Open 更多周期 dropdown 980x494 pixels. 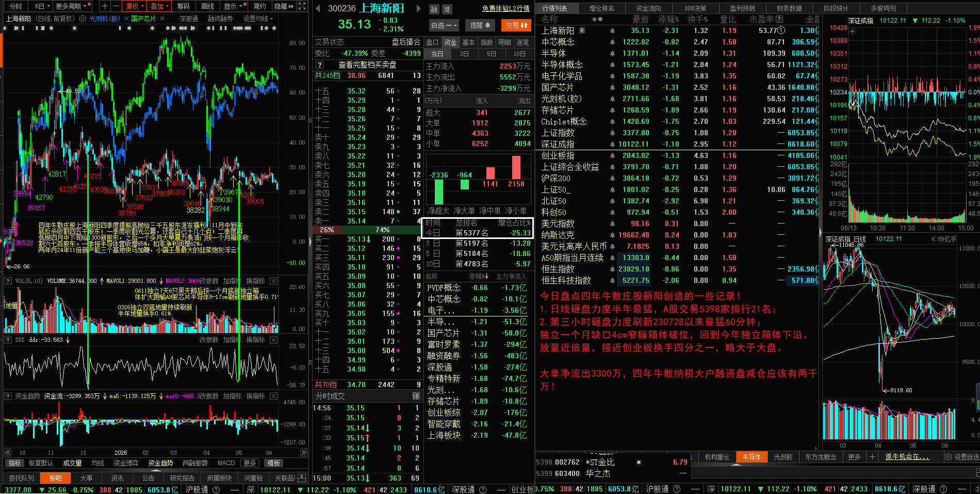[x=71, y=6]
